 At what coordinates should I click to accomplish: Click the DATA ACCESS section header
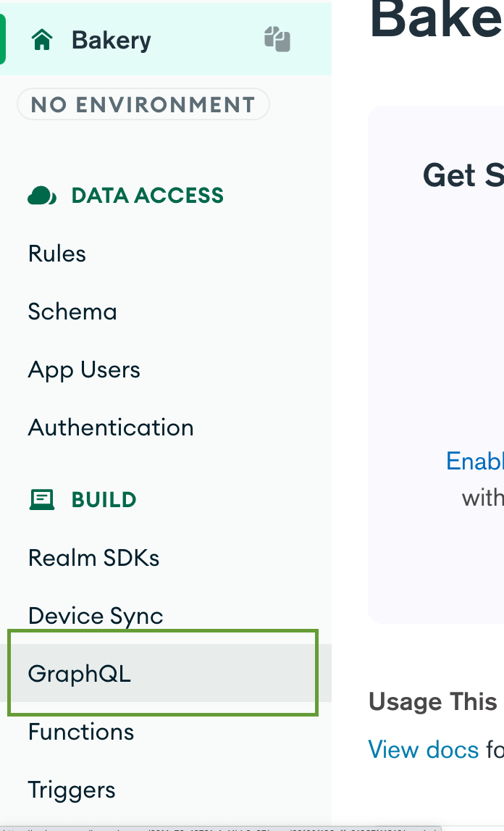(147, 194)
